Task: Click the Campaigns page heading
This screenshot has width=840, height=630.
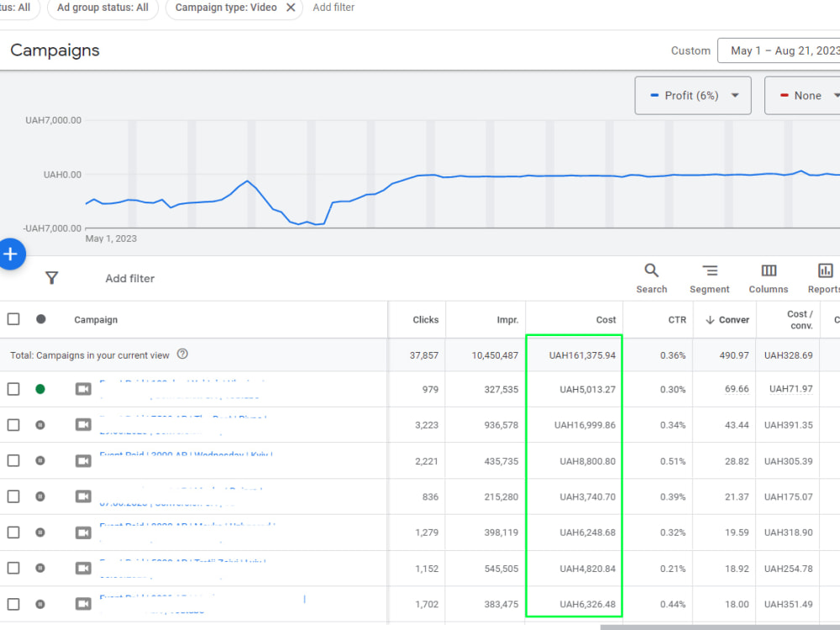Action: coord(55,50)
